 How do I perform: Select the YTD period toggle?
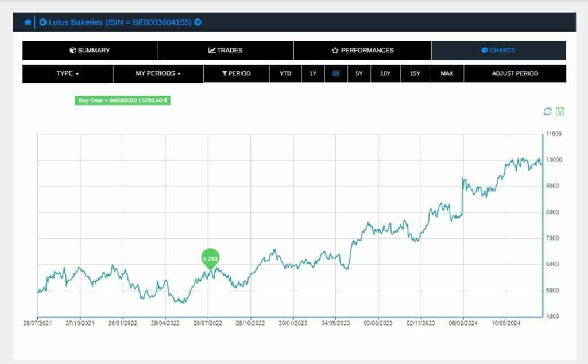285,73
